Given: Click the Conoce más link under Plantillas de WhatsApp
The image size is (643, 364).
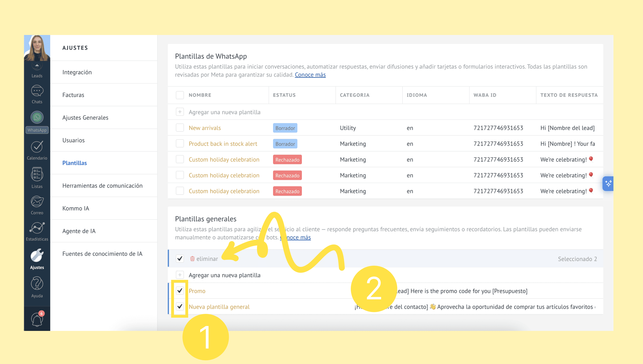Looking at the screenshot, I should pyautogui.click(x=310, y=75).
